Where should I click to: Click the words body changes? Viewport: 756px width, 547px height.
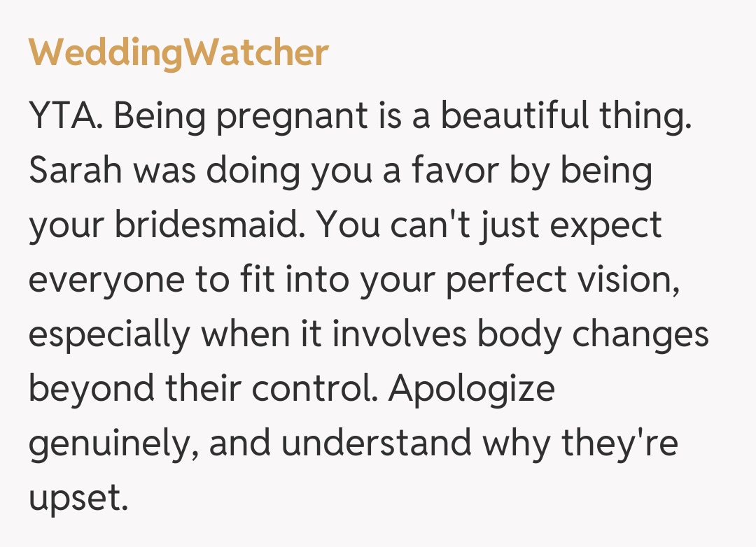pyautogui.click(x=593, y=334)
